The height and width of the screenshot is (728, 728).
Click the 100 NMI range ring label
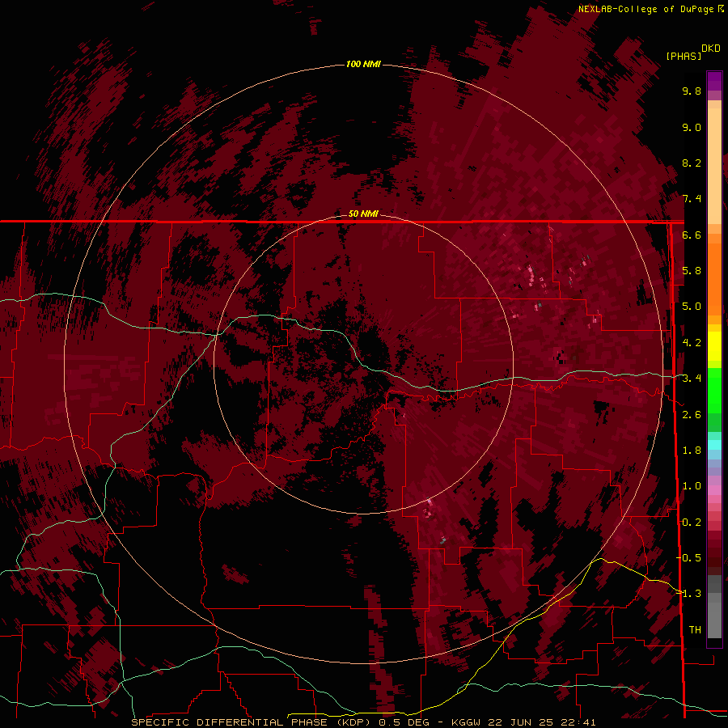coord(363,64)
